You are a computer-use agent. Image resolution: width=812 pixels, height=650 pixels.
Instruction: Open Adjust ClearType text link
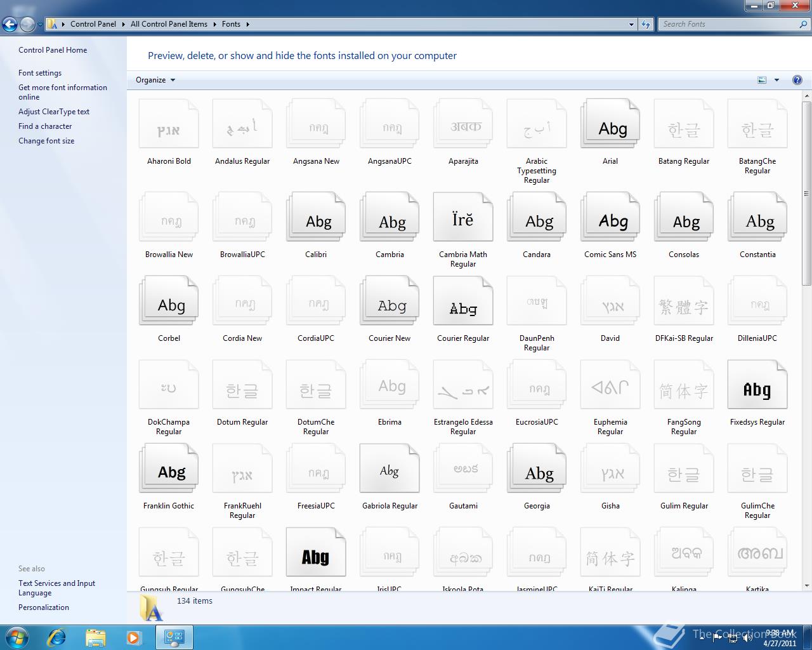click(54, 112)
